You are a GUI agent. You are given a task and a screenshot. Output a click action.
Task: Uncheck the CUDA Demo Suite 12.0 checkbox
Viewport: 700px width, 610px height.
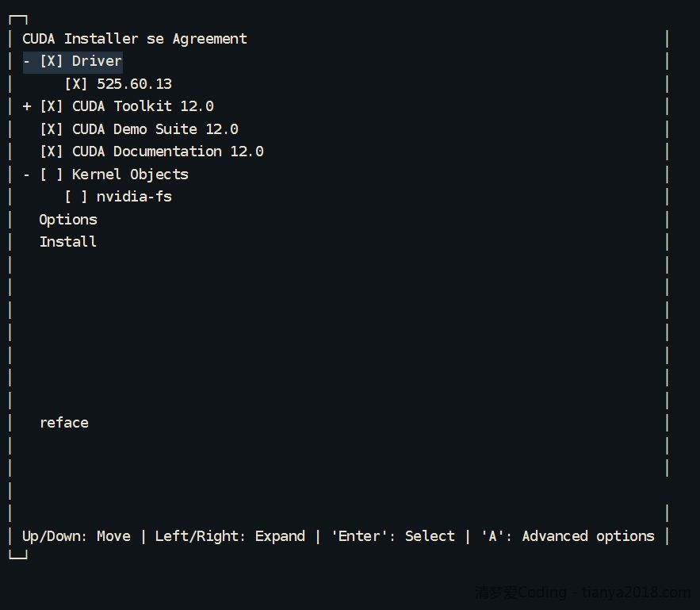pos(51,129)
